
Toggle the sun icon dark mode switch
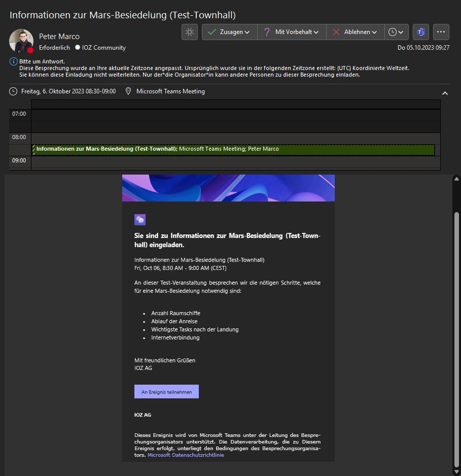coord(190,32)
